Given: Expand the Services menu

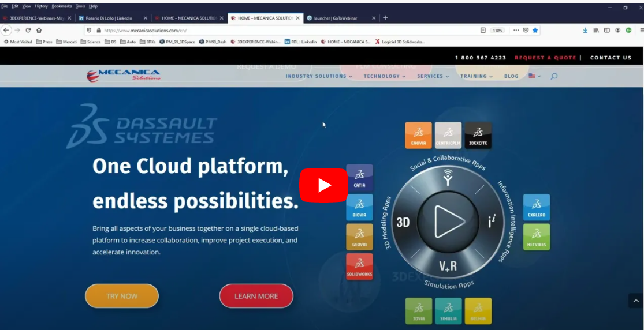Looking at the screenshot, I should coord(433,76).
